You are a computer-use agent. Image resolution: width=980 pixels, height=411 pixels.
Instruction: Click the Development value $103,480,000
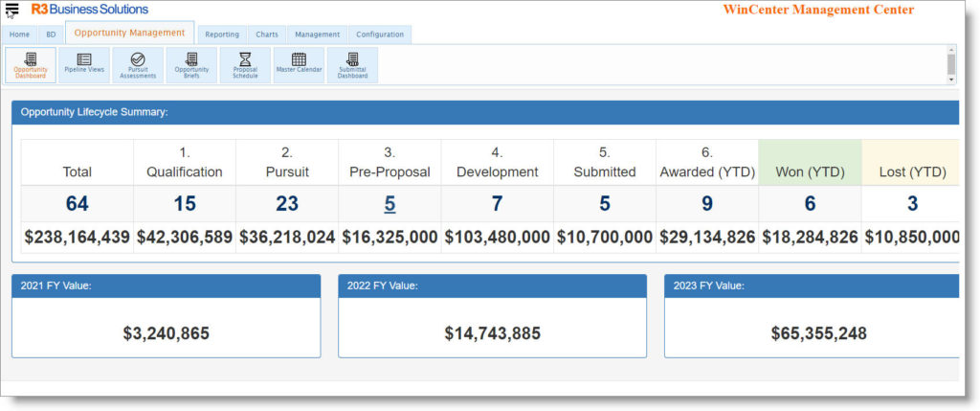click(498, 237)
